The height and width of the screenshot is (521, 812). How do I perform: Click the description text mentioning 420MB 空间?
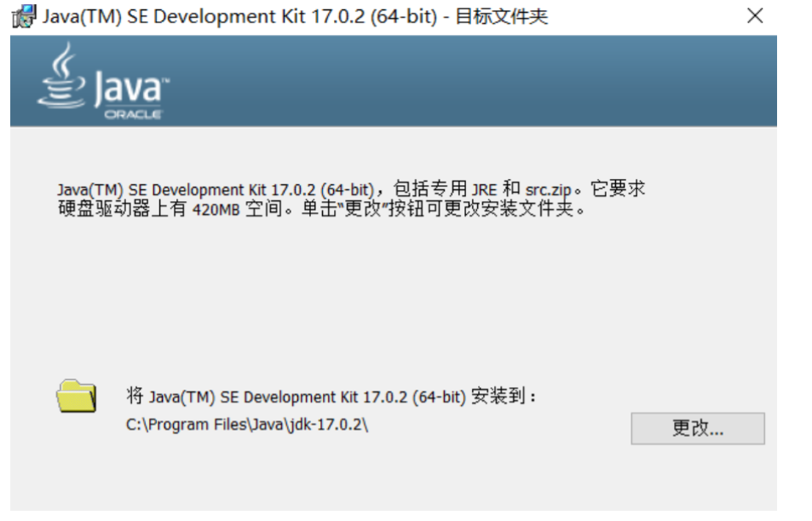tap(321, 209)
